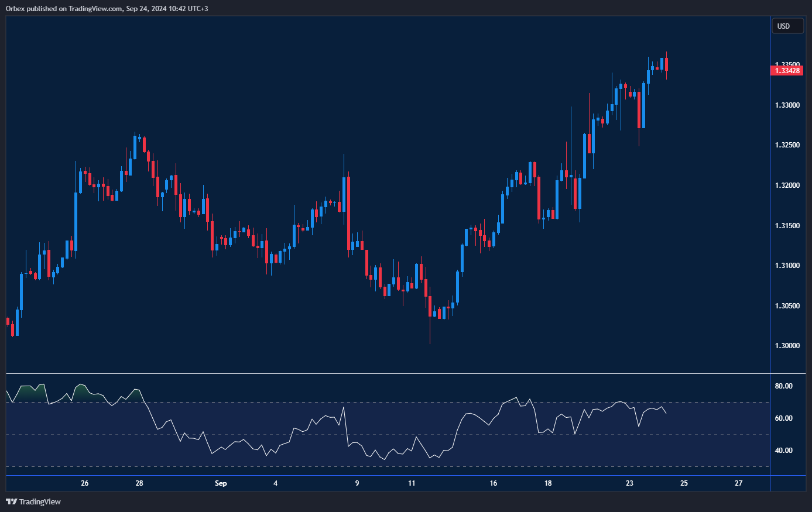Click the 60.00 RSI scale label

(783, 418)
